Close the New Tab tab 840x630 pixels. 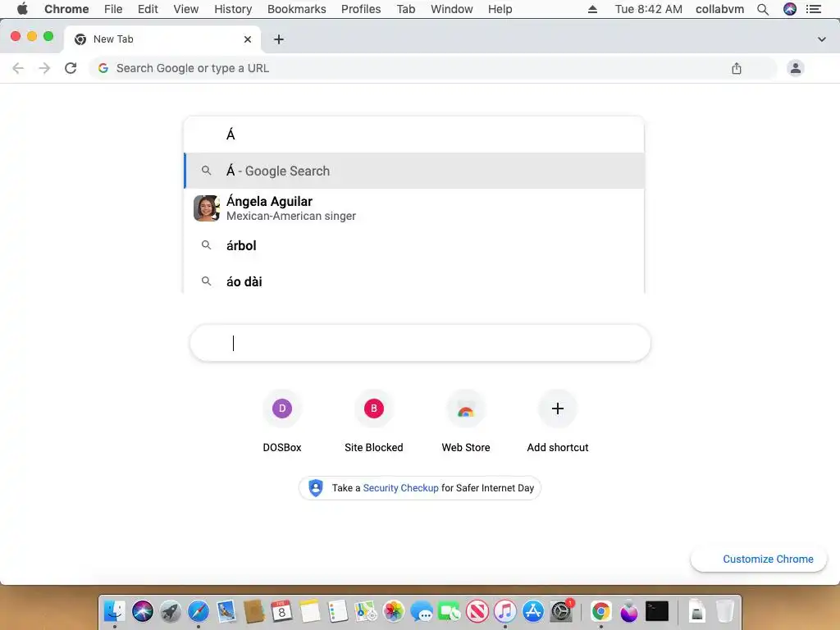pos(248,39)
